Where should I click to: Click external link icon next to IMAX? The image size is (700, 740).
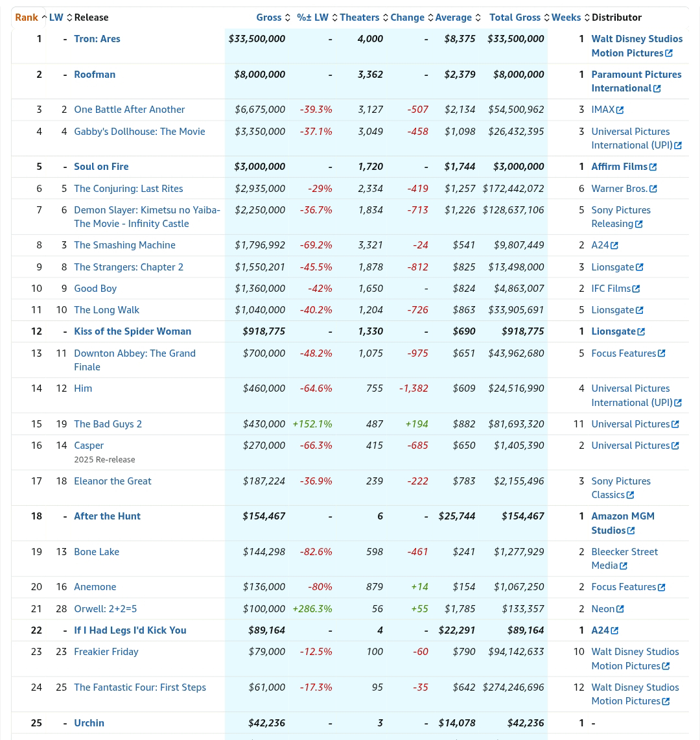click(x=620, y=110)
